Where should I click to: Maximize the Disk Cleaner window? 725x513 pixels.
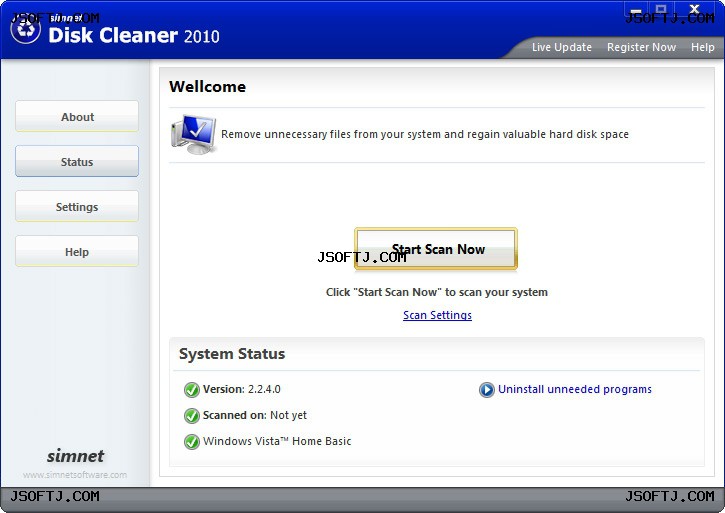(661, 9)
